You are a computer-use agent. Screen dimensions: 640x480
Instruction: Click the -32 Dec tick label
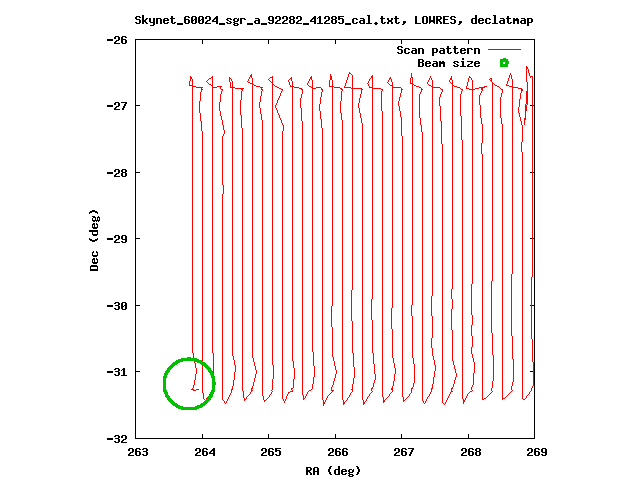tap(117, 439)
